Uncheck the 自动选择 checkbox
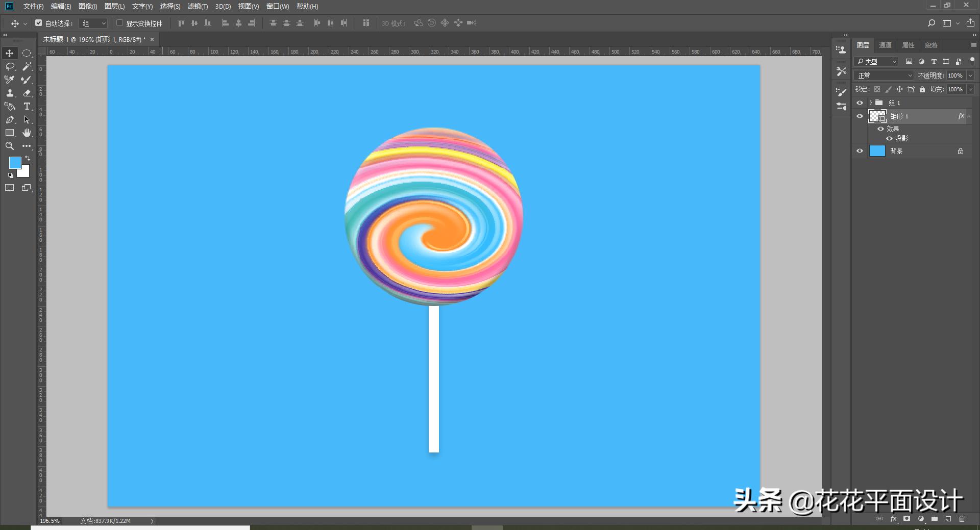The image size is (980, 530). click(x=39, y=23)
